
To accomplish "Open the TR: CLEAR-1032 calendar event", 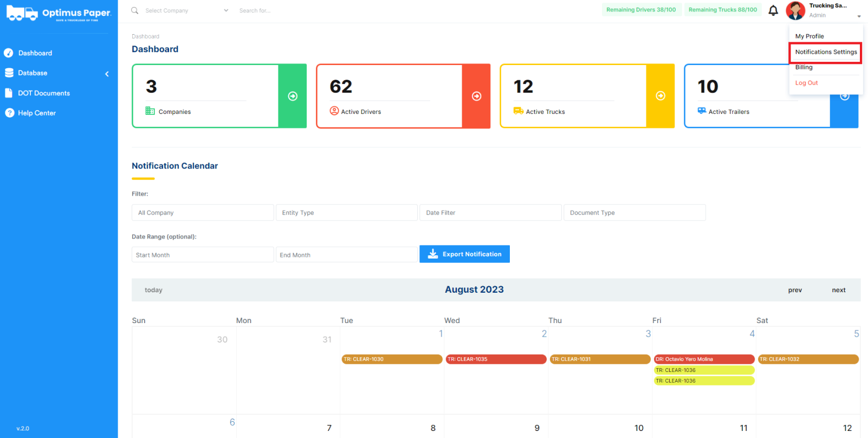I will (808, 359).
